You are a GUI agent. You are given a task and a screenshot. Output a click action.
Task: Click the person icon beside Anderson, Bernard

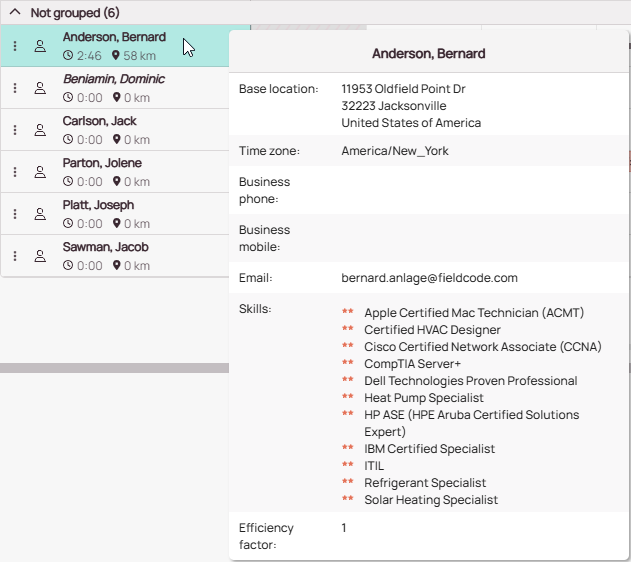click(40, 46)
